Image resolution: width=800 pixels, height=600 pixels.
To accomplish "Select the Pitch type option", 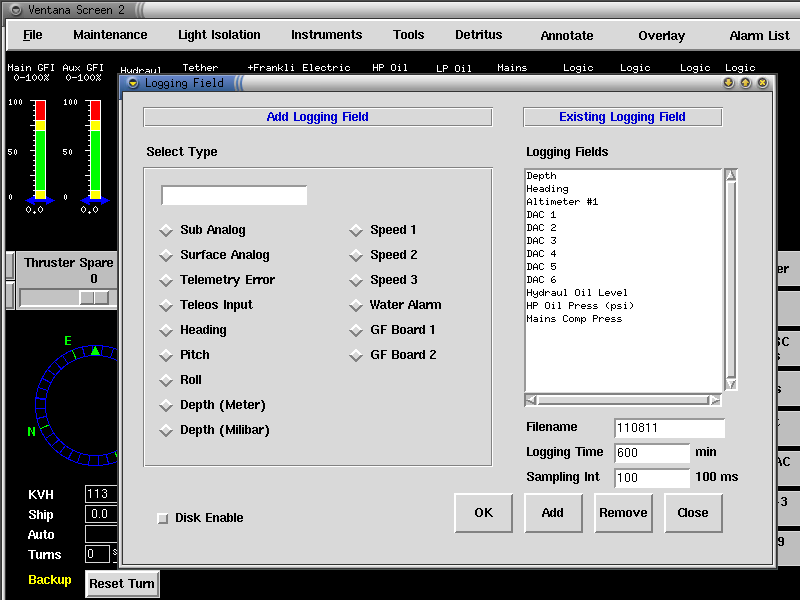I will (166, 356).
